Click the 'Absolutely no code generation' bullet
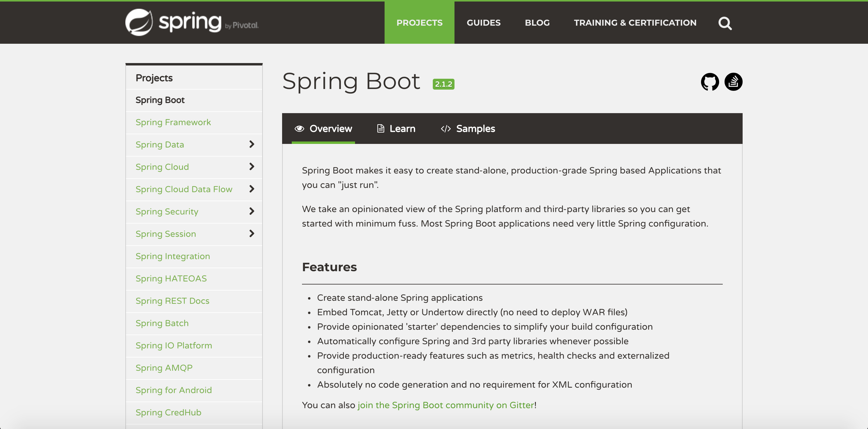 pos(474,385)
